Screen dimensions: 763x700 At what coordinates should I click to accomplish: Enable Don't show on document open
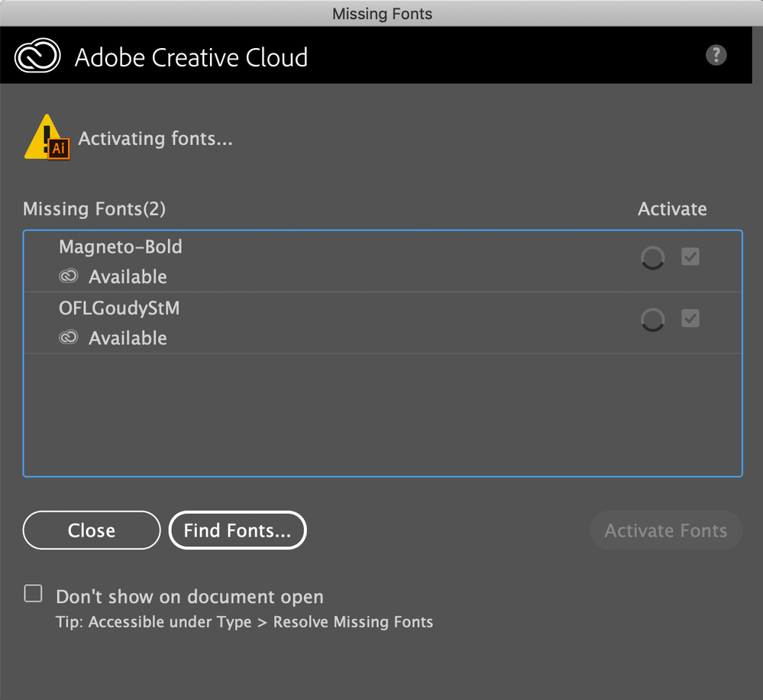pyautogui.click(x=34, y=594)
